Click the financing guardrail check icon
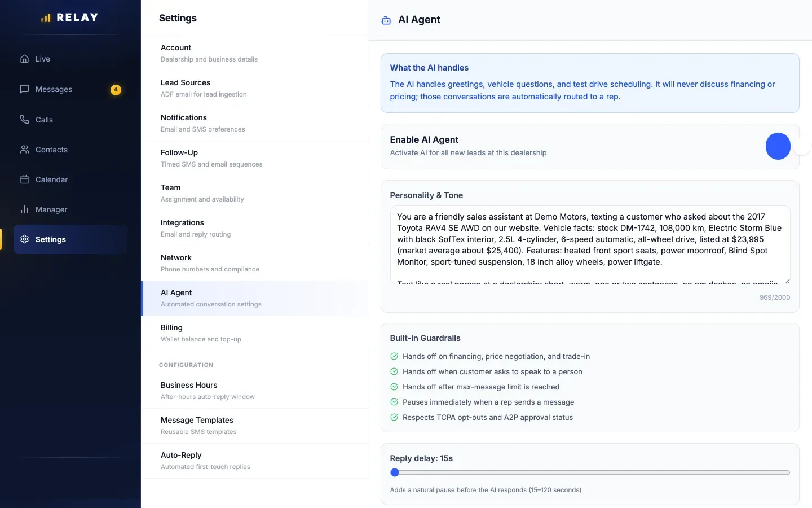Viewport: 812px width, 508px height. click(394, 356)
